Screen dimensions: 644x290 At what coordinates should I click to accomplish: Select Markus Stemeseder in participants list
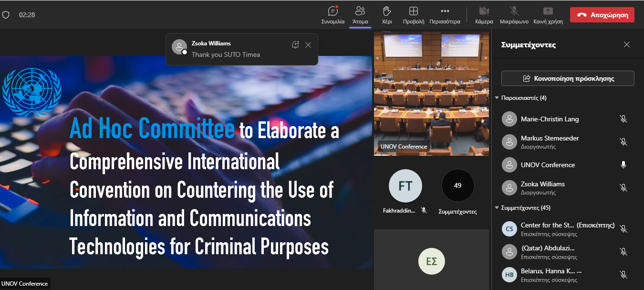click(550, 138)
